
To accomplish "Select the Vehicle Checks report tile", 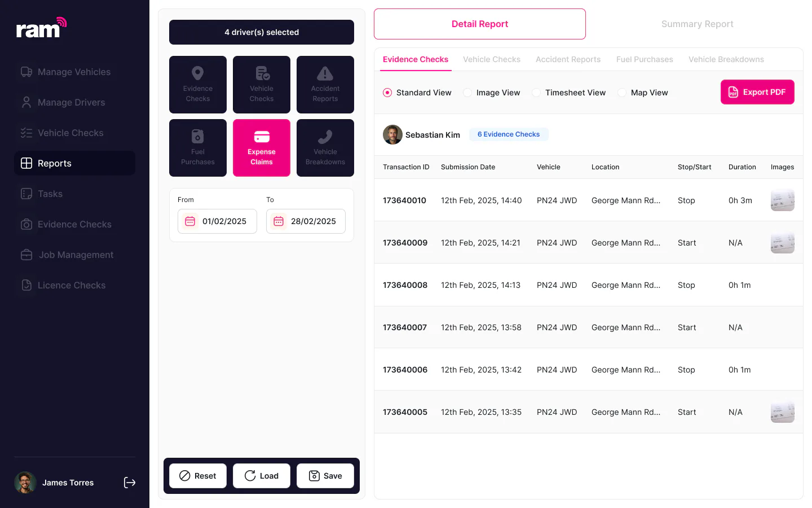I will coord(262,85).
